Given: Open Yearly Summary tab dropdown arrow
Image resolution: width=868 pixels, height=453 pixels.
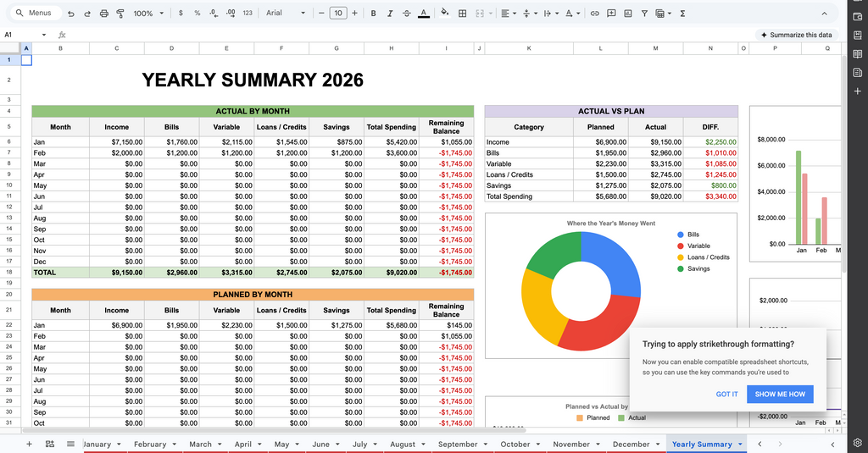Looking at the screenshot, I should pos(740,445).
